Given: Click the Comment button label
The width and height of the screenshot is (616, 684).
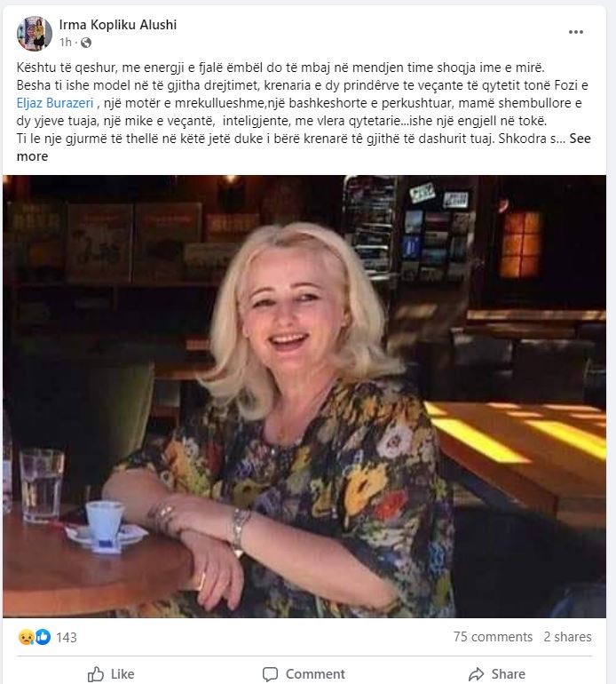Looking at the screenshot, I should click(315, 674).
